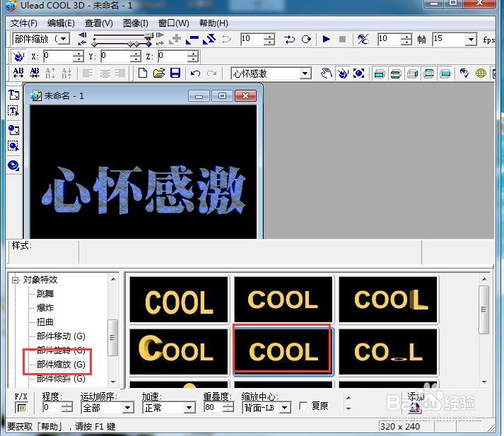Select 爆炸 effect in the tree

tap(45, 308)
